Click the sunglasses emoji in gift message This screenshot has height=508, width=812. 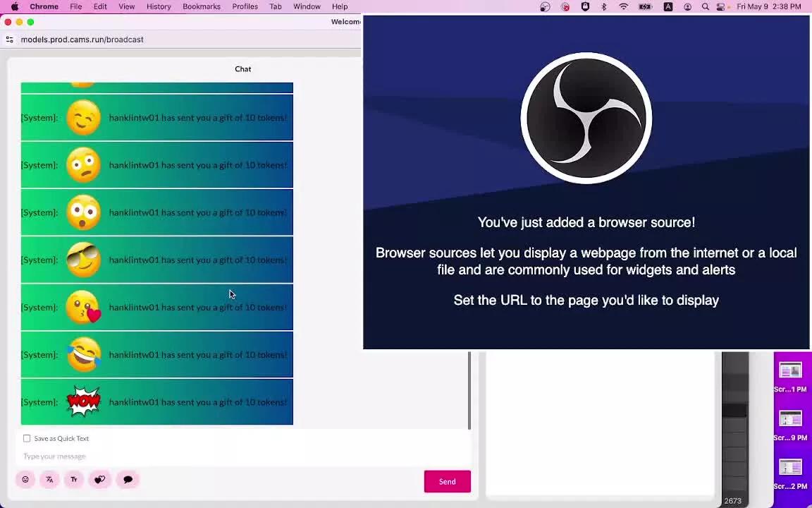click(x=83, y=260)
